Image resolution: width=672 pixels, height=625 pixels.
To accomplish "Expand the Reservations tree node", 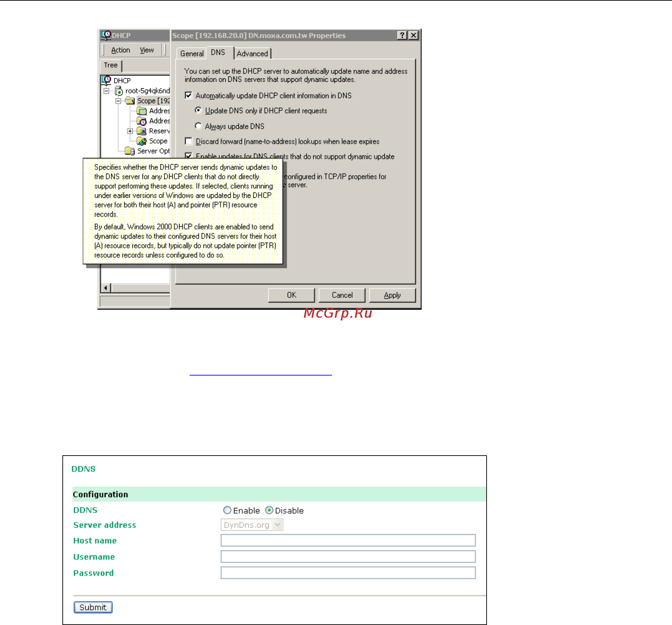I will [130, 131].
